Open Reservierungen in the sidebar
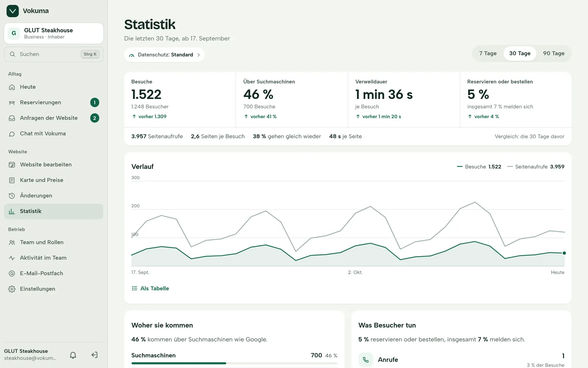The width and height of the screenshot is (588, 368). pos(54,103)
